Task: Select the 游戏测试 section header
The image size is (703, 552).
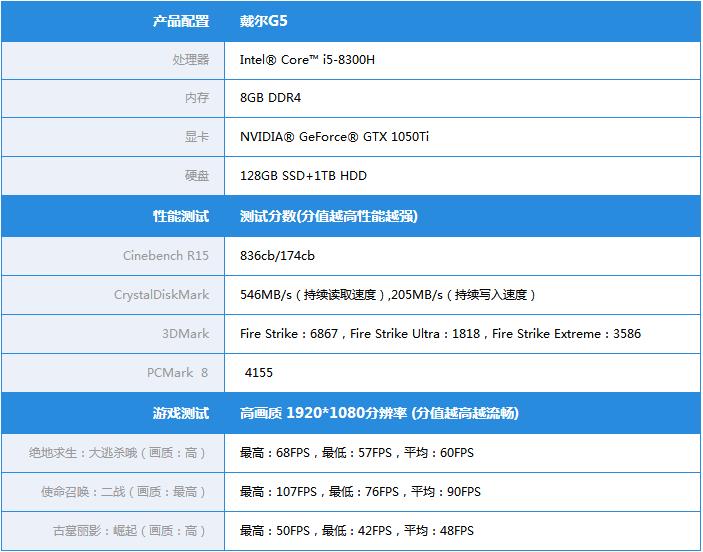Action: 181,413
